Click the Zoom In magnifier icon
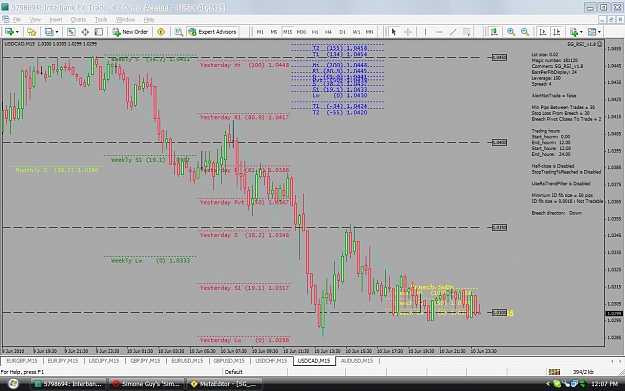 (511, 32)
